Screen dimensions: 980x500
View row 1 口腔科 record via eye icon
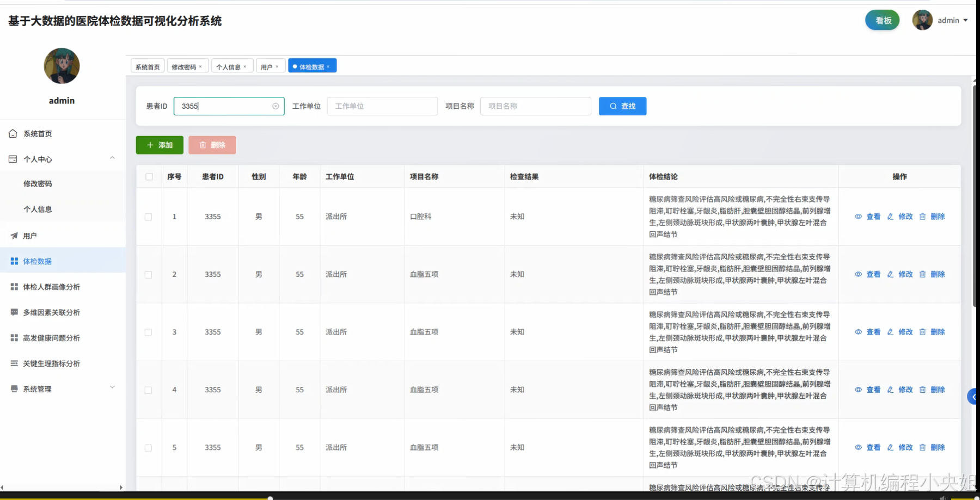click(858, 217)
